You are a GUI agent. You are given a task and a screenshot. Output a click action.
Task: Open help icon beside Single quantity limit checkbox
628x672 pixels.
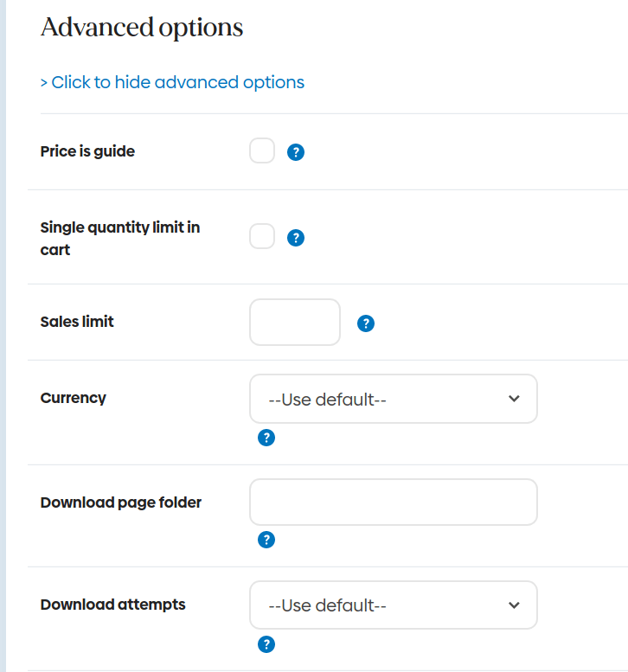point(296,238)
